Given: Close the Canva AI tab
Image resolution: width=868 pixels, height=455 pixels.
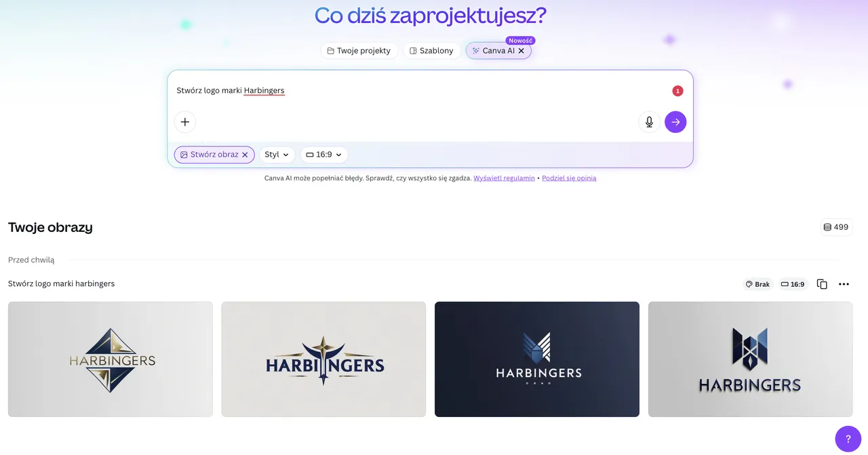Looking at the screenshot, I should (521, 51).
